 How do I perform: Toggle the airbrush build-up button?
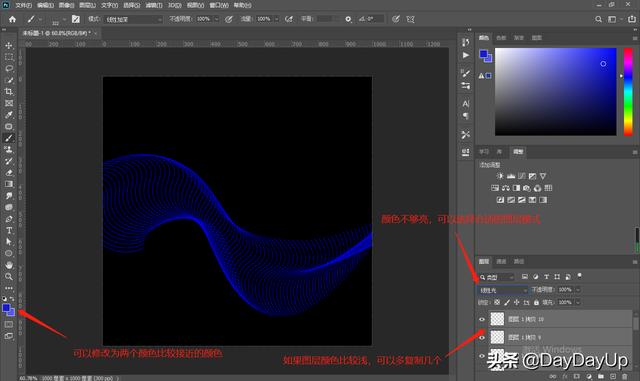[289, 19]
